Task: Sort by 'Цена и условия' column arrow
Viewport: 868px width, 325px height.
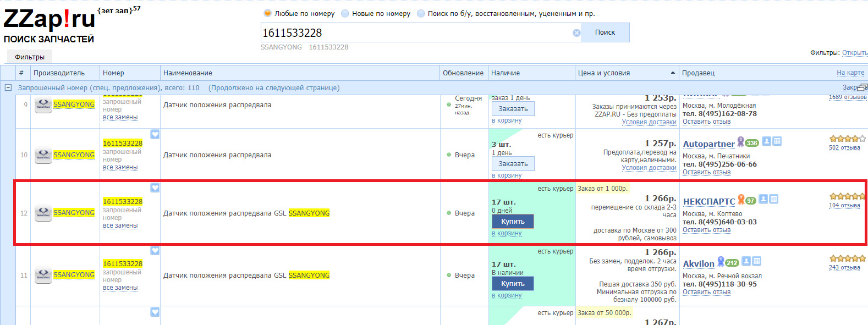Action: point(673,73)
